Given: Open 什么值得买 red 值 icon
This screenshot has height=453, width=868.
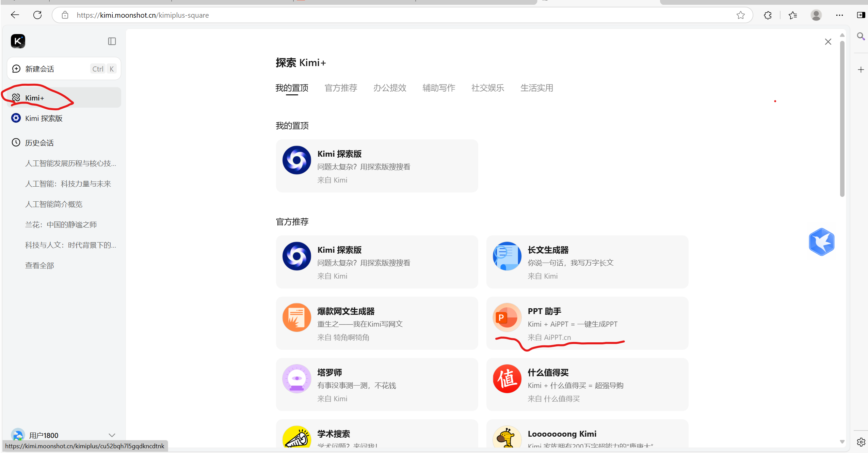Looking at the screenshot, I should 507,379.
